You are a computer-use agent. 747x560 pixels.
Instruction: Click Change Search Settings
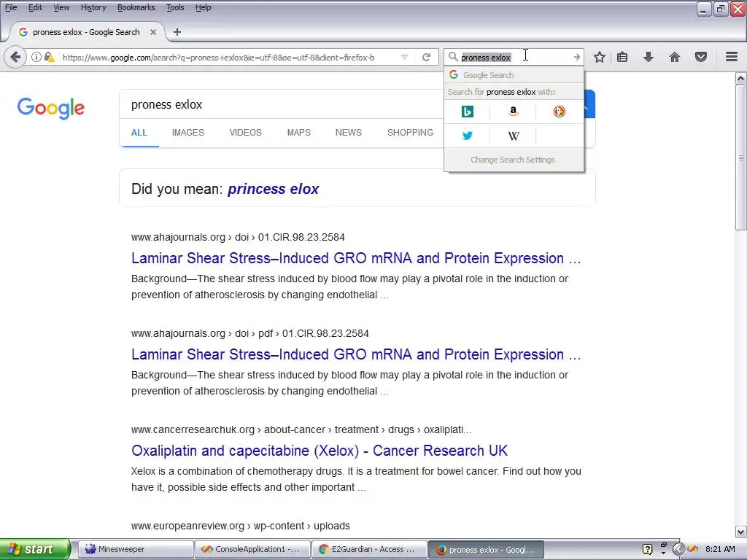point(513,160)
